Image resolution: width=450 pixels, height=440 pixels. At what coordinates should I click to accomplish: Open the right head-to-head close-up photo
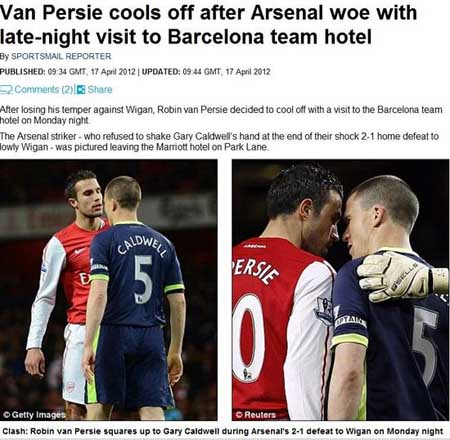(x=341, y=290)
